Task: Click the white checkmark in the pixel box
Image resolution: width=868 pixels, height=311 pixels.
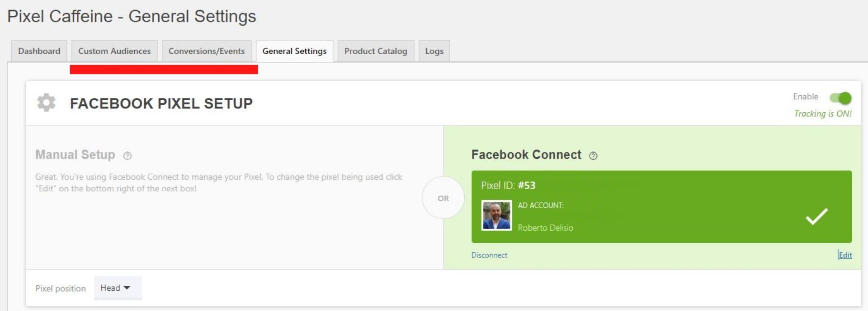Action: click(x=816, y=216)
